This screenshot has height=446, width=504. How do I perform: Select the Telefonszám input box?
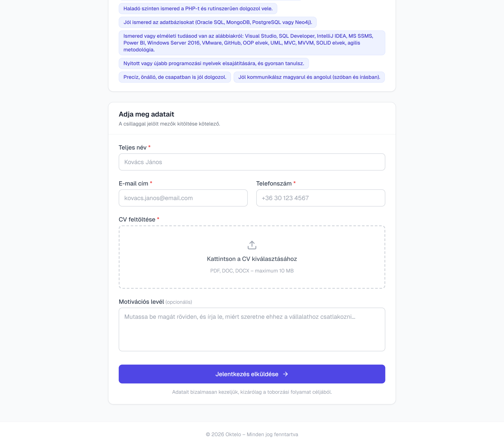320,198
